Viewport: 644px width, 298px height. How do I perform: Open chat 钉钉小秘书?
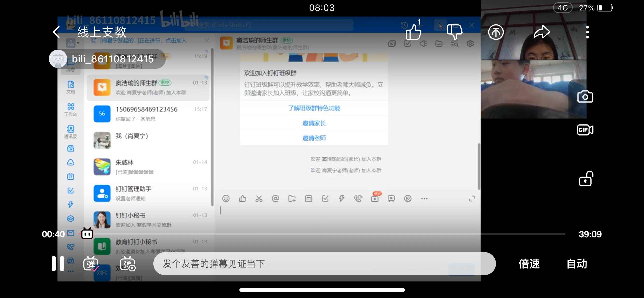[148, 220]
